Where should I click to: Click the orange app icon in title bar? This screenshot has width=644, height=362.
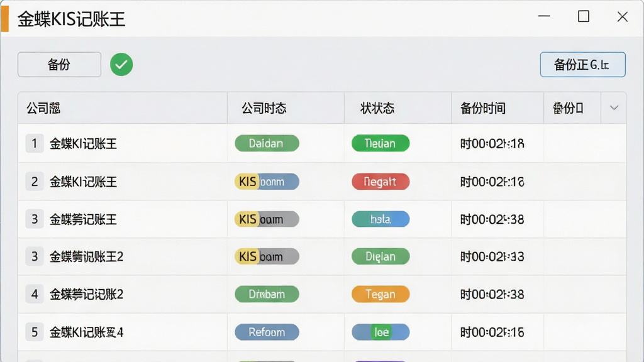coord(5,19)
